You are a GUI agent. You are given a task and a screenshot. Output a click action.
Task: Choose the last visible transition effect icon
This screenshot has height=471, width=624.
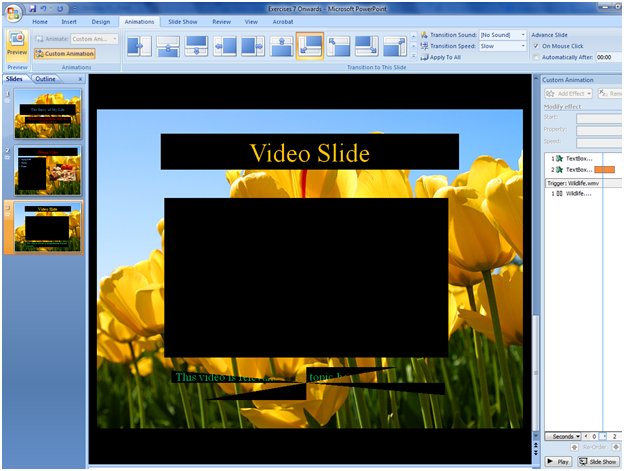tap(394, 46)
